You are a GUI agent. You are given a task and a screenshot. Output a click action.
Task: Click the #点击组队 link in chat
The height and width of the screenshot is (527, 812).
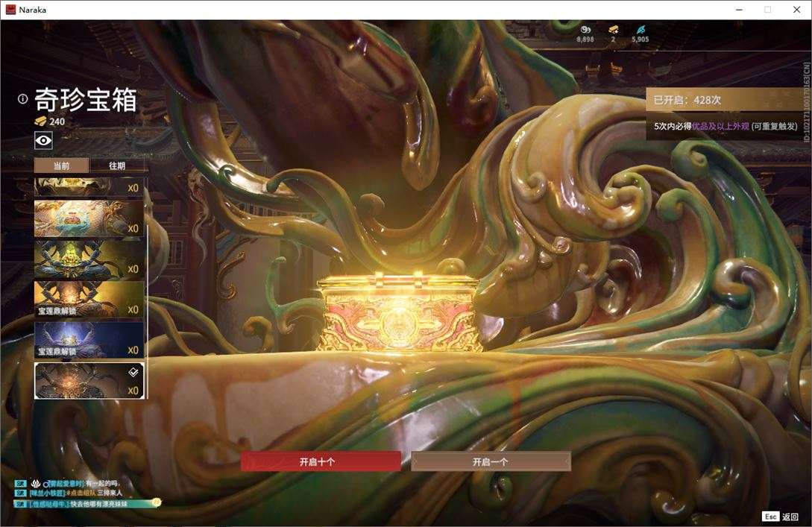tap(81, 493)
